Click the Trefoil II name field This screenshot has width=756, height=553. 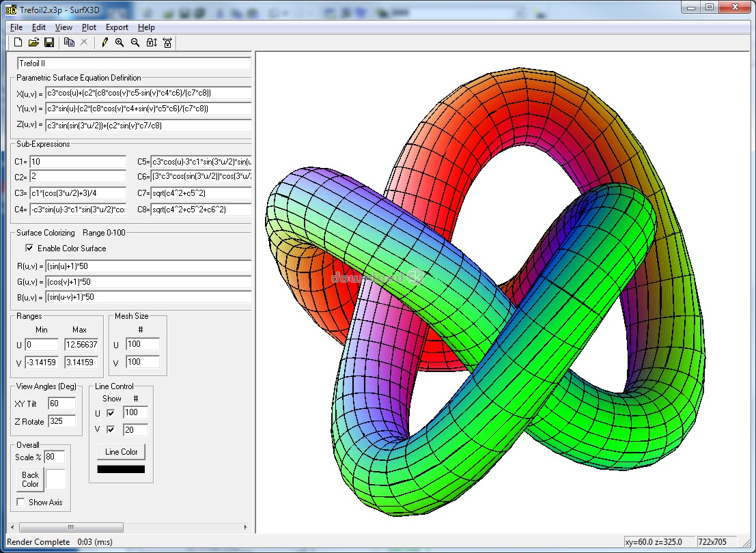coord(134,63)
